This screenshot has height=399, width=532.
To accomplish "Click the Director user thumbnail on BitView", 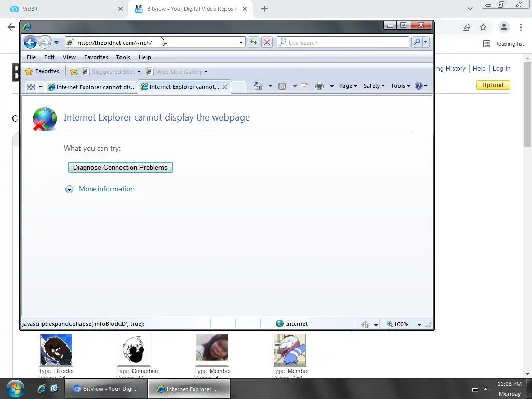I will point(56,350).
